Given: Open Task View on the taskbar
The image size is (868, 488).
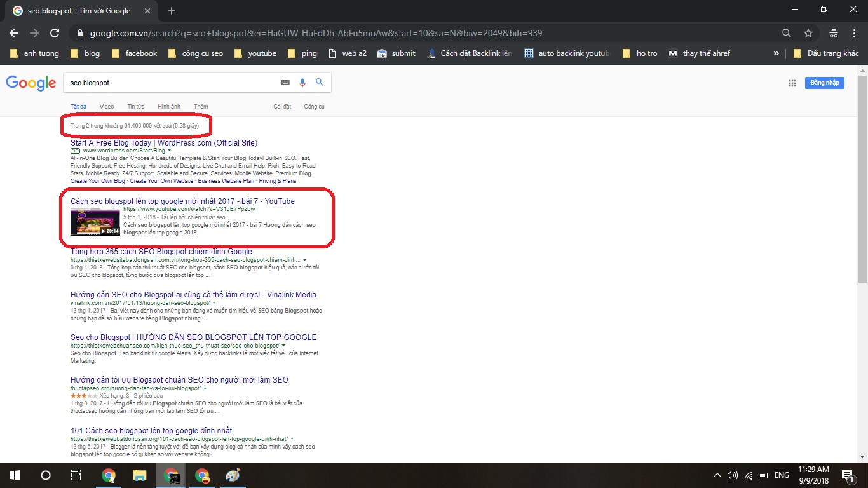Looking at the screenshot, I should [76, 475].
